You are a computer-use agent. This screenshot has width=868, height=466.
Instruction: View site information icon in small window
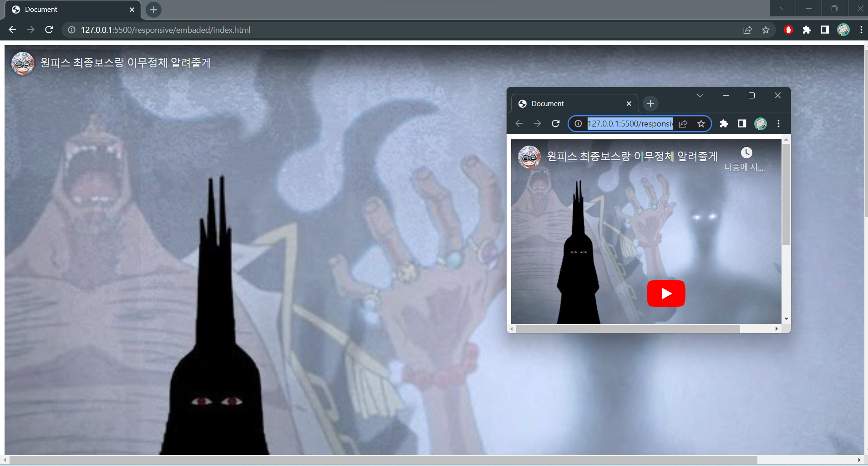click(578, 124)
